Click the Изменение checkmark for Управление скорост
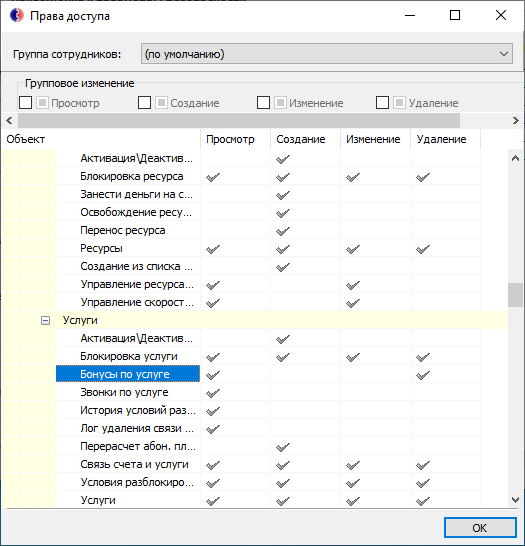Screen dimensions: 525x546 tap(353, 303)
